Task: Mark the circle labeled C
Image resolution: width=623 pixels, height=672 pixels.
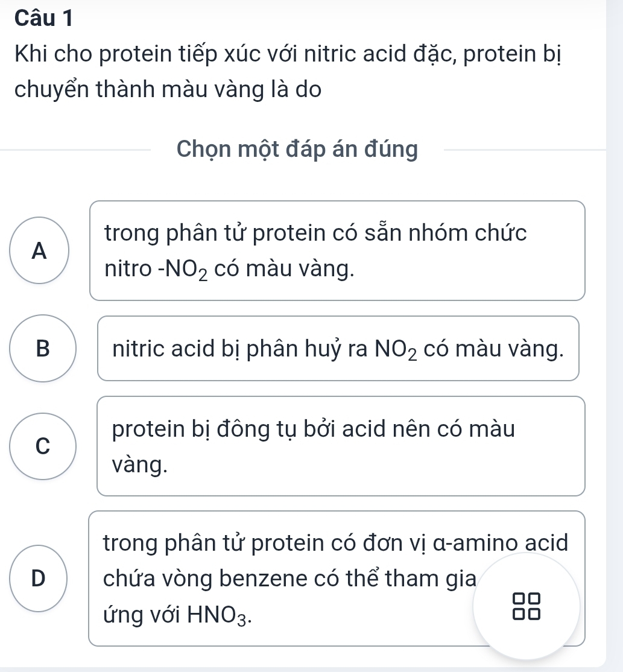Action: tap(42, 446)
